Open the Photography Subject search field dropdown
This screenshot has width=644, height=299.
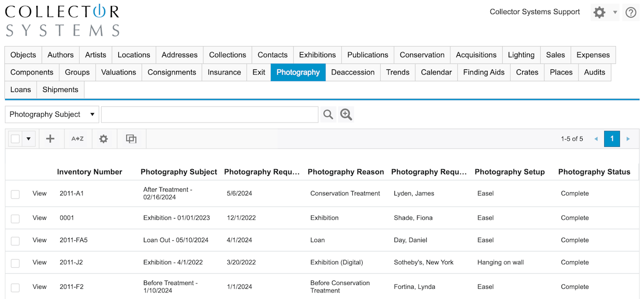tap(52, 115)
